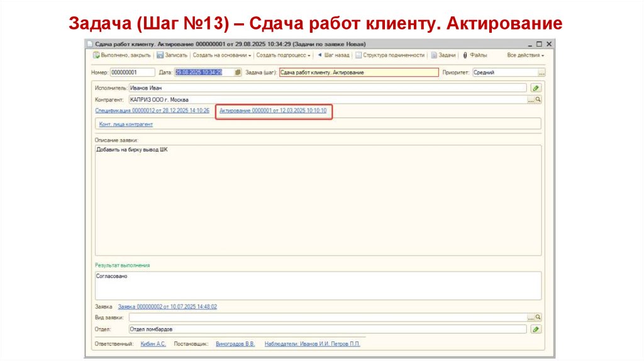Open link 'Заявка 000000002 от 10.07.2025'

167,307
